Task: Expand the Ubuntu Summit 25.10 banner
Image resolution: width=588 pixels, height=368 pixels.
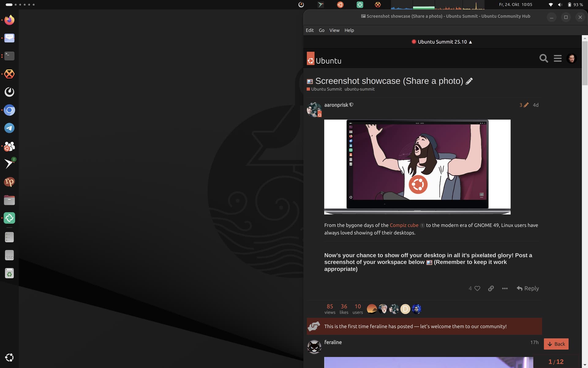Action: (442, 42)
